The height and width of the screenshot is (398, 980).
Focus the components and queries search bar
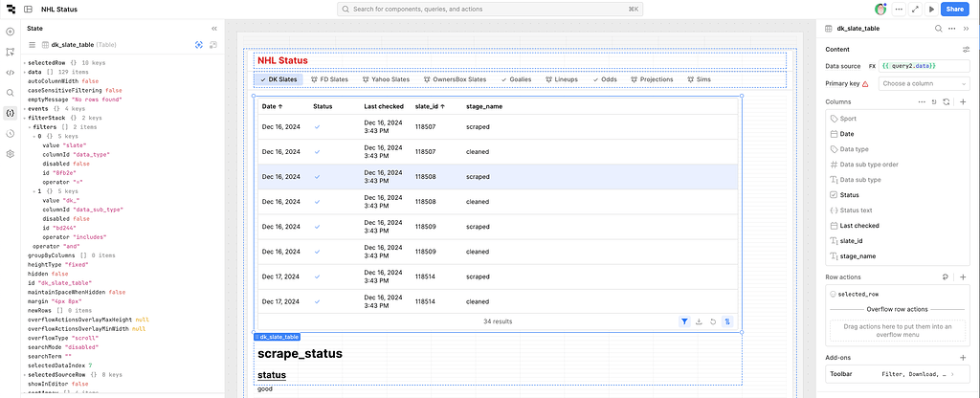pyautogui.click(x=490, y=10)
